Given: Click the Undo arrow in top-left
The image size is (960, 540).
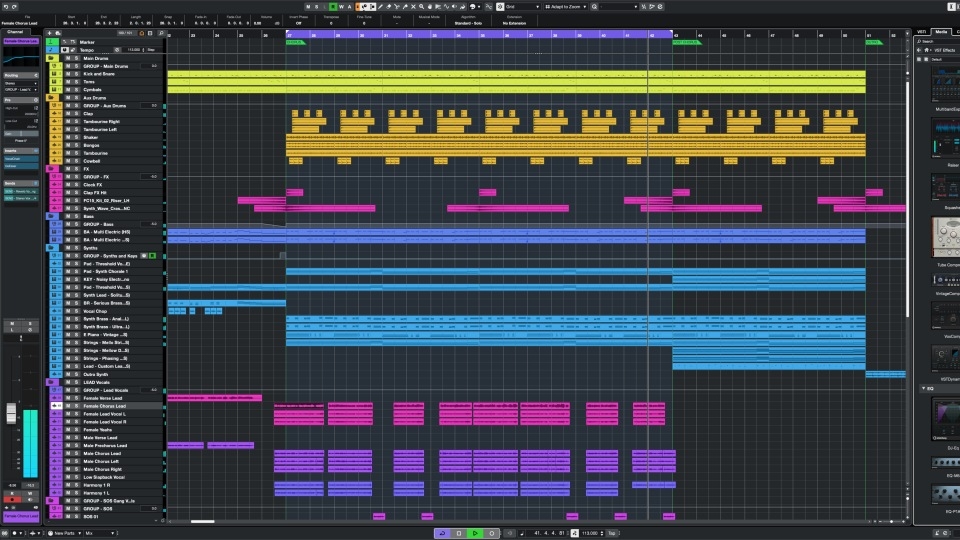Looking at the screenshot, I should click(6, 7).
